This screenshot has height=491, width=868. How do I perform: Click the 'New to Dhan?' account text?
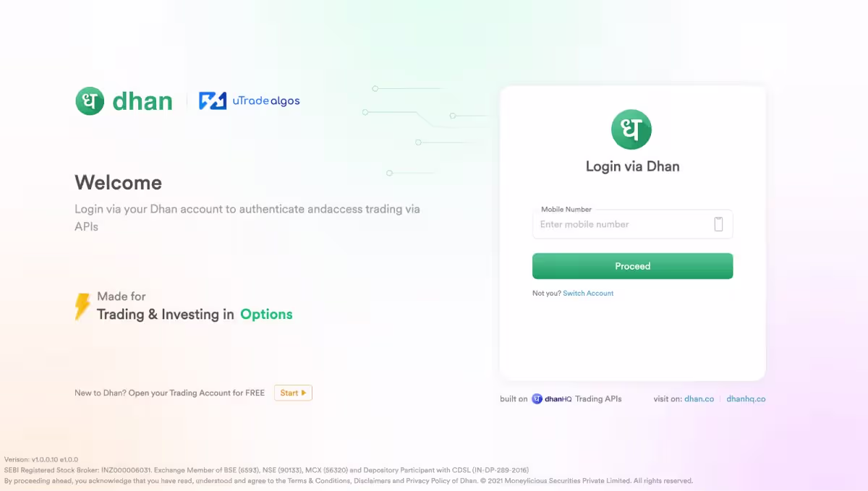169,393
